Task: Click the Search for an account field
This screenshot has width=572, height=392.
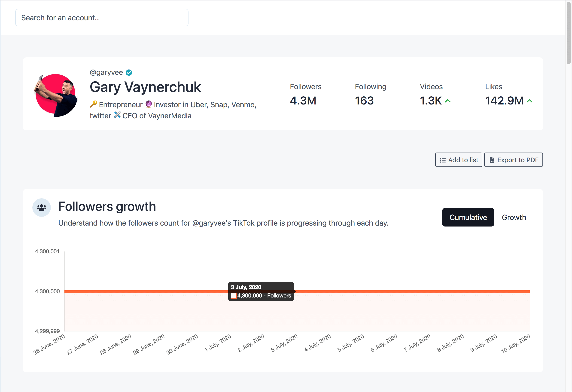Action: 101,18
